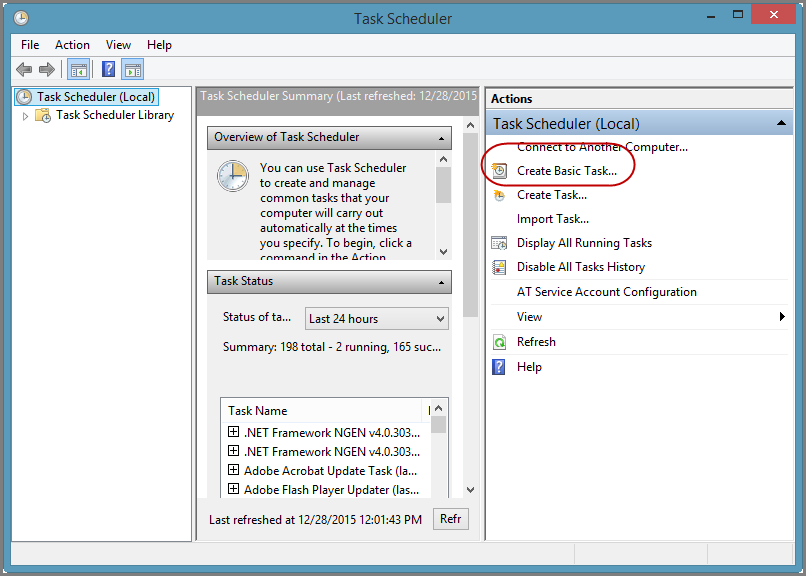
Task: Click Create Basic Task... action
Action: [x=566, y=171]
